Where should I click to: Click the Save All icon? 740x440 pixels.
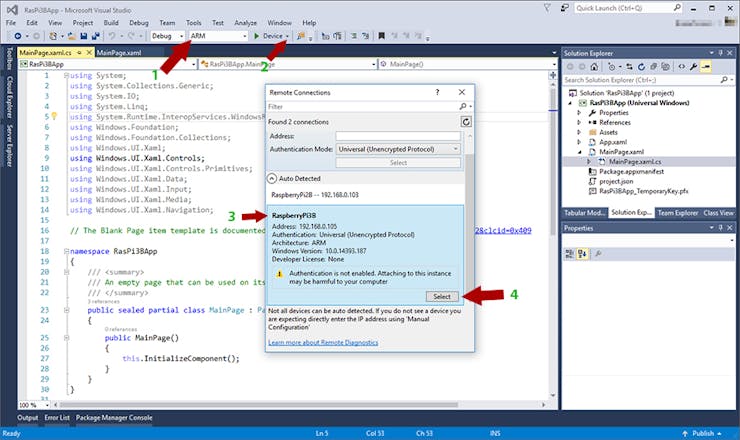pyautogui.click(x=96, y=36)
